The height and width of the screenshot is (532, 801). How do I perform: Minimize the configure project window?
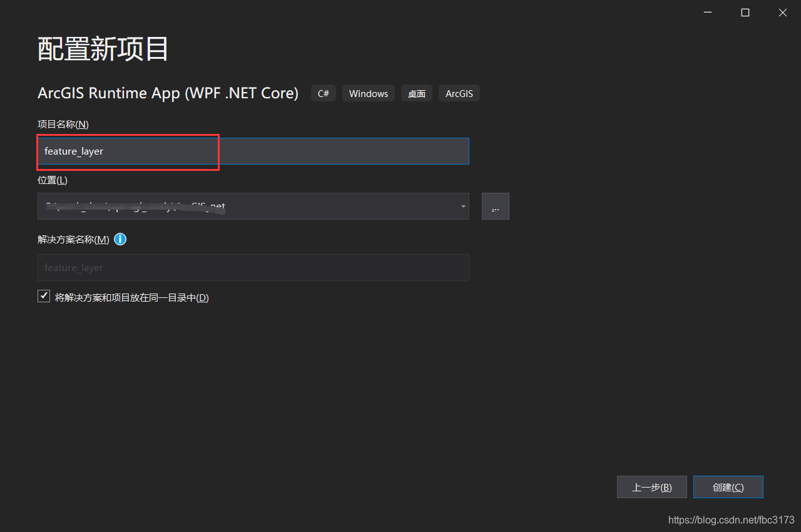pyautogui.click(x=707, y=13)
